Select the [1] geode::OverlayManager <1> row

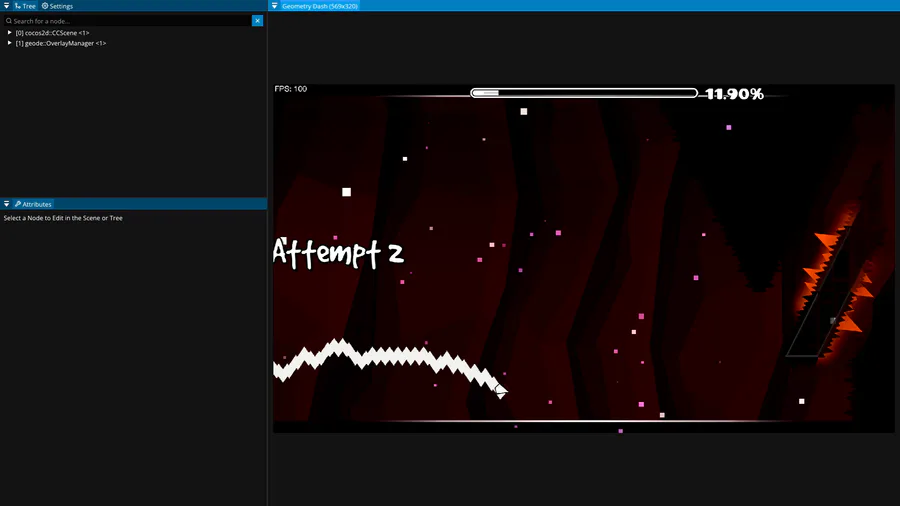point(61,43)
